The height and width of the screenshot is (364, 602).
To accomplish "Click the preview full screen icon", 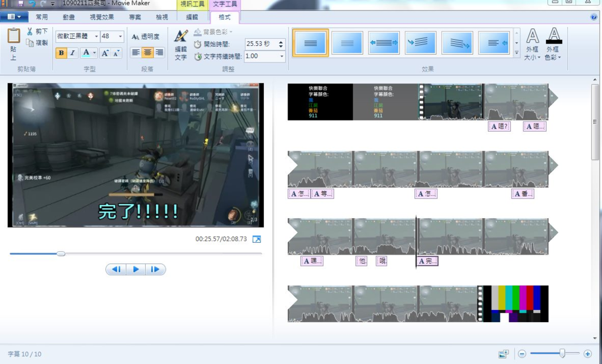I will (x=256, y=239).
